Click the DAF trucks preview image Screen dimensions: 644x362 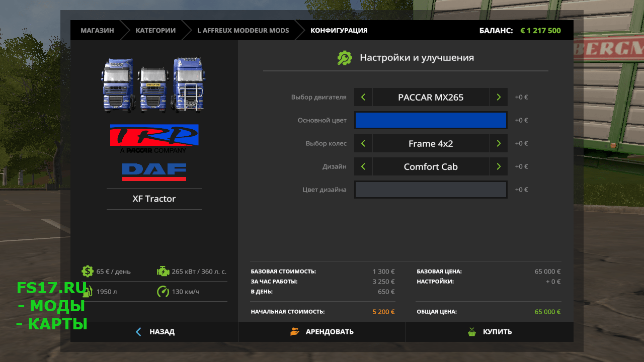click(x=154, y=84)
